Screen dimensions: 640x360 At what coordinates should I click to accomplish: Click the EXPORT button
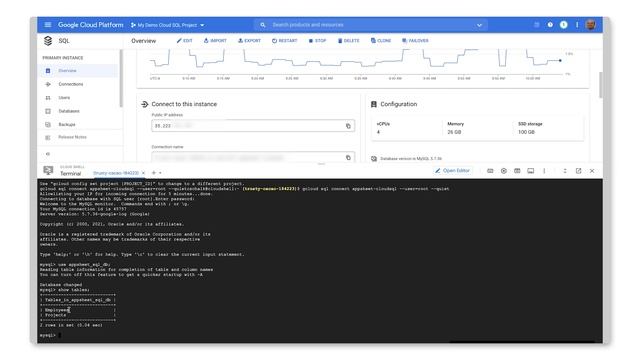(249, 41)
